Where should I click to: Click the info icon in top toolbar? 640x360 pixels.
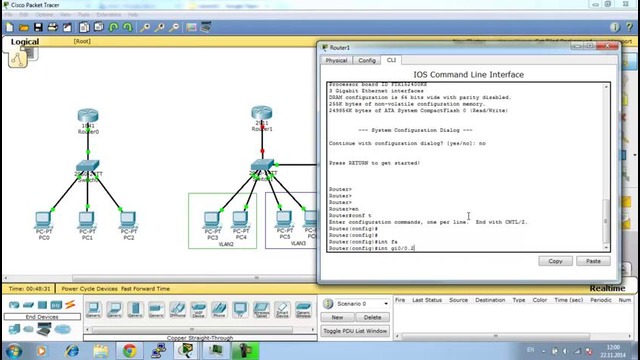click(x=615, y=27)
